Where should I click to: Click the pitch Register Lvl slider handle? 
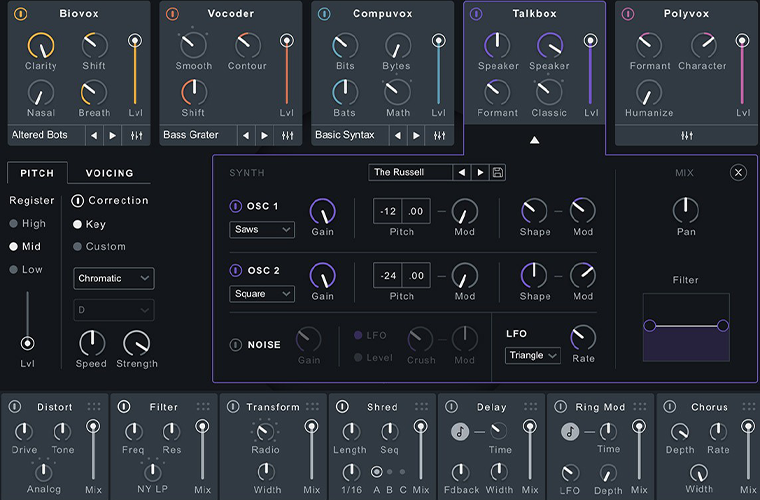(28, 344)
